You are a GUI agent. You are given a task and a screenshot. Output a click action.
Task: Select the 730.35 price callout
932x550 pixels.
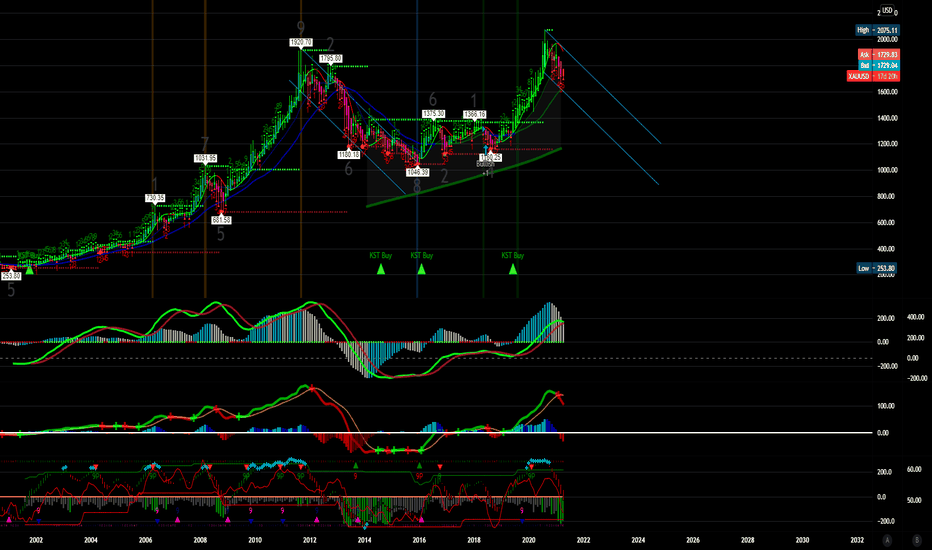155,198
